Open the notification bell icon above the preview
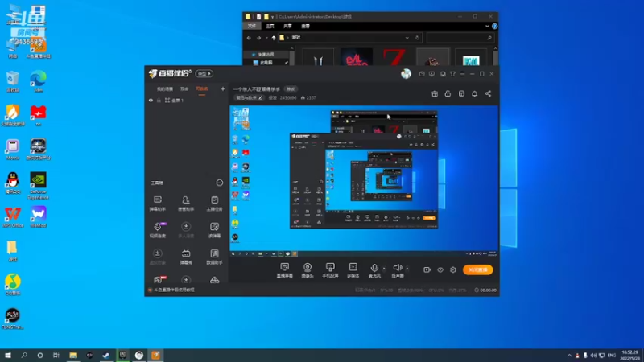This screenshot has width=644, height=362. [x=474, y=93]
